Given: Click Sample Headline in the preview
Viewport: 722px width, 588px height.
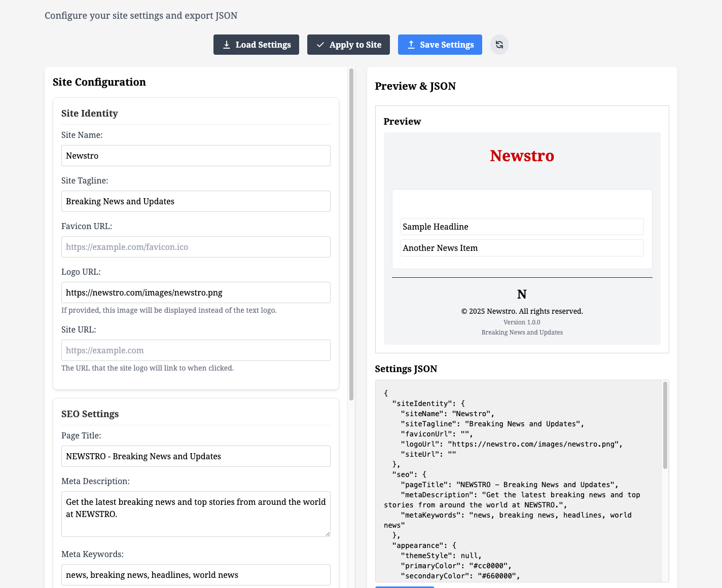Looking at the screenshot, I should pos(522,227).
